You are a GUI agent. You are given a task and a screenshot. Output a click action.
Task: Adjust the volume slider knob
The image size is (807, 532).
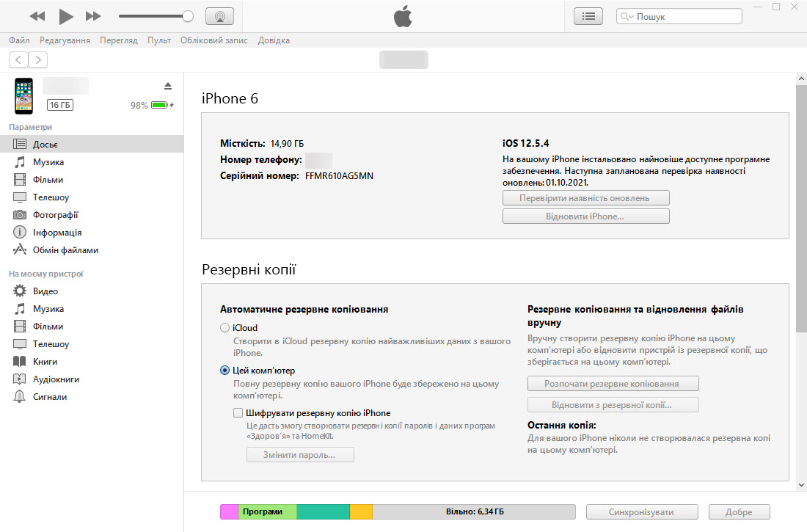point(188,16)
